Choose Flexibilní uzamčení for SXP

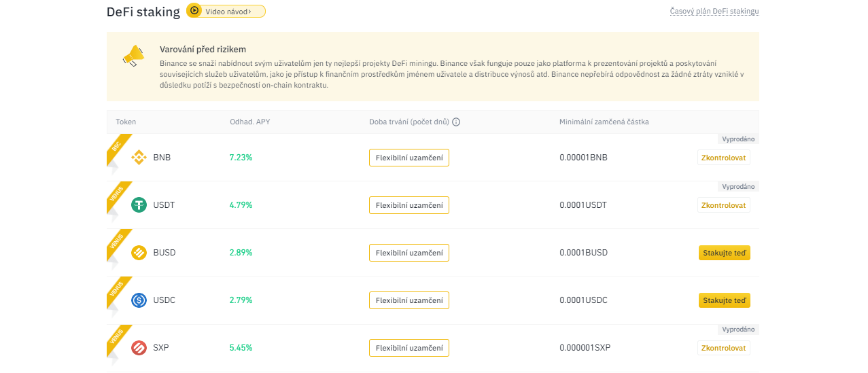[x=409, y=348]
